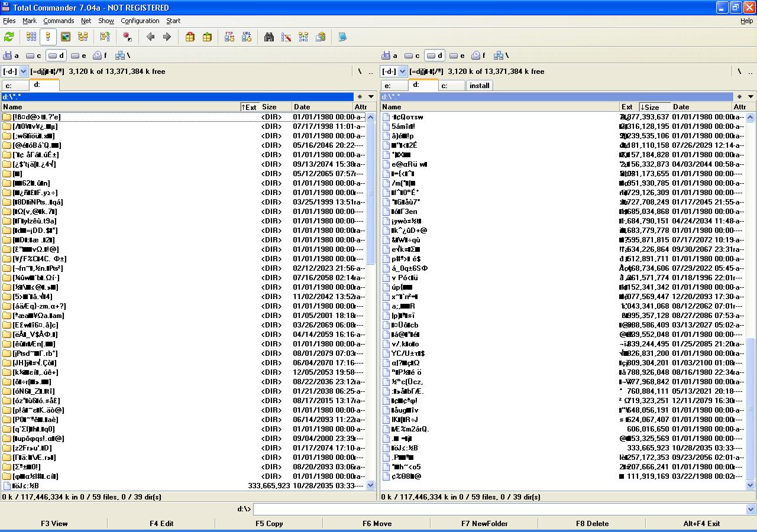This screenshot has width=757, height=532.
Task: Click the F3 View button
Action: click(54, 523)
